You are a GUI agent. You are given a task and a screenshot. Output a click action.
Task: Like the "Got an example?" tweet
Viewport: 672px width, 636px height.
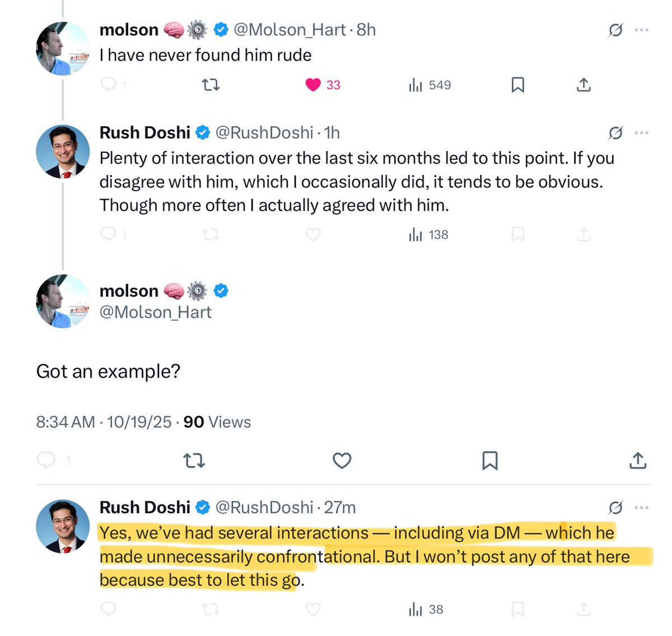[342, 461]
